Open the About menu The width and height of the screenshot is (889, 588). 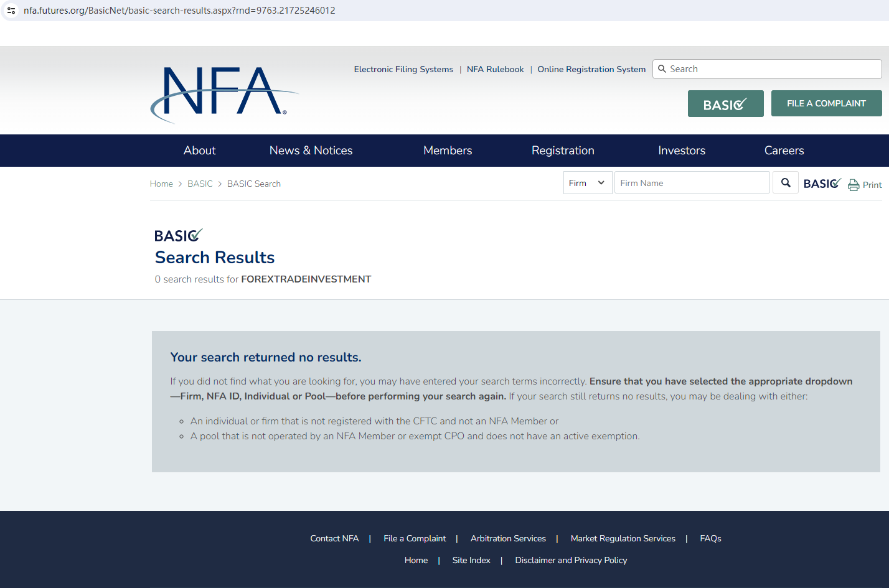[199, 151]
